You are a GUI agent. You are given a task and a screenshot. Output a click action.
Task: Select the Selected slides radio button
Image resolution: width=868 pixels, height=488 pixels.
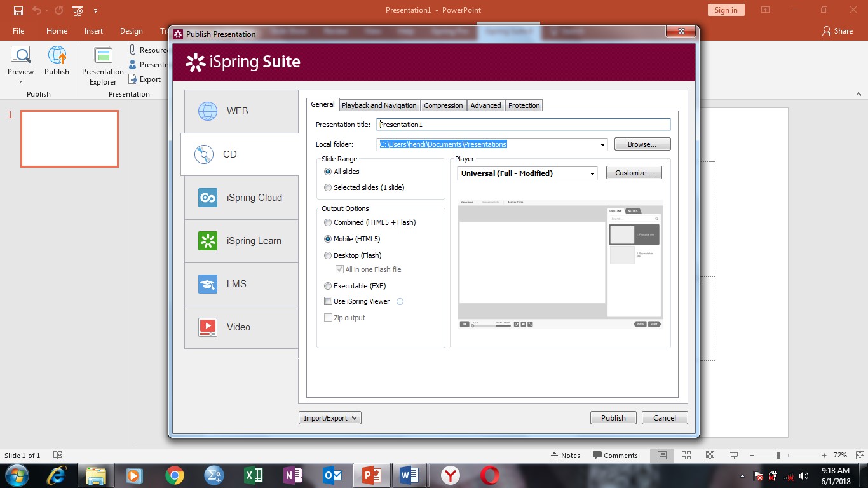(x=328, y=187)
